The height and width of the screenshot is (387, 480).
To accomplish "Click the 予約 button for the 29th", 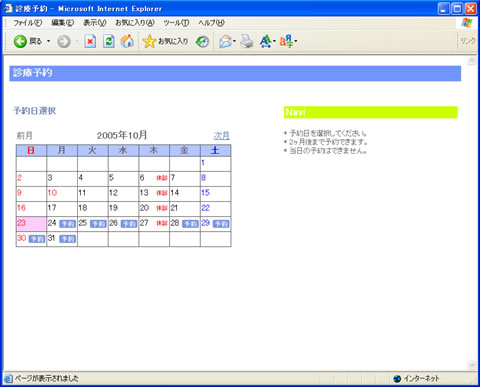I will click(x=221, y=224).
